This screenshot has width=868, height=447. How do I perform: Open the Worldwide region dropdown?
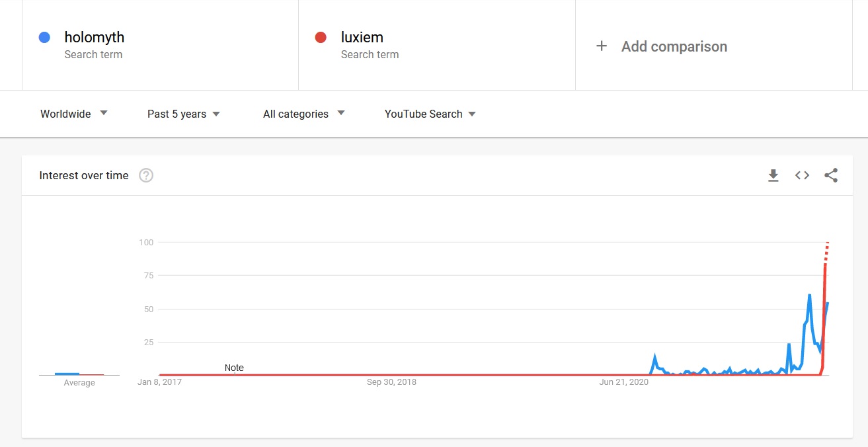point(73,114)
